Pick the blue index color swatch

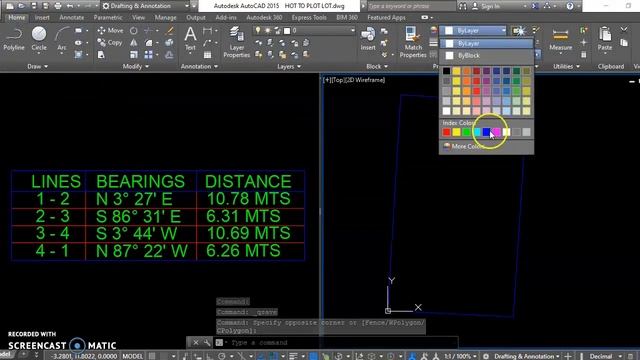pos(487,132)
